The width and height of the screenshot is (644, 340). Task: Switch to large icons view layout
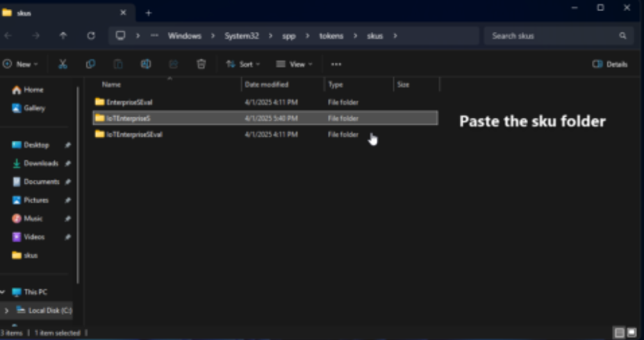631,333
